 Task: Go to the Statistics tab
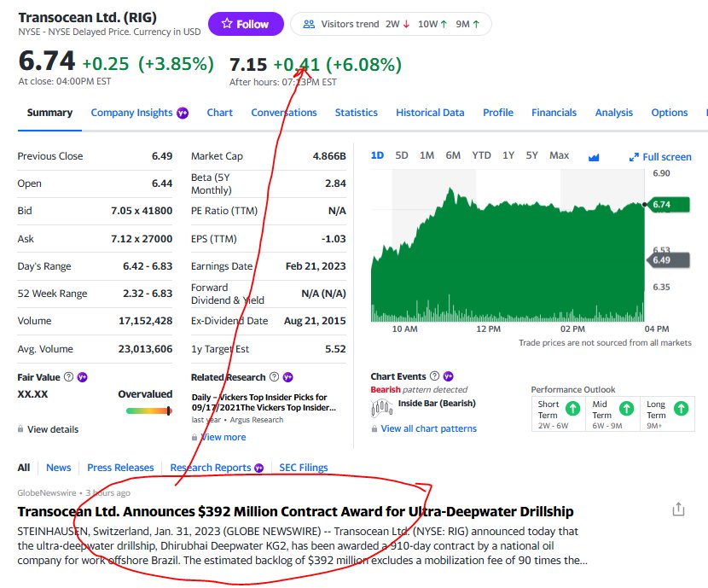coord(357,113)
